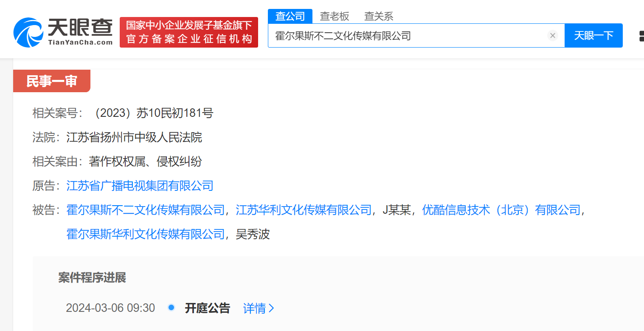Switch to the 查老板 tab

click(335, 16)
